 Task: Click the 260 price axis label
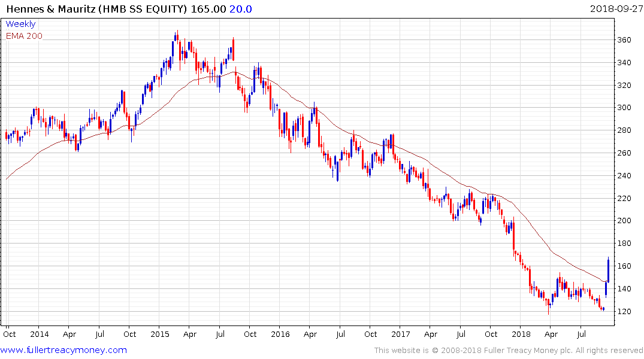tap(624, 153)
